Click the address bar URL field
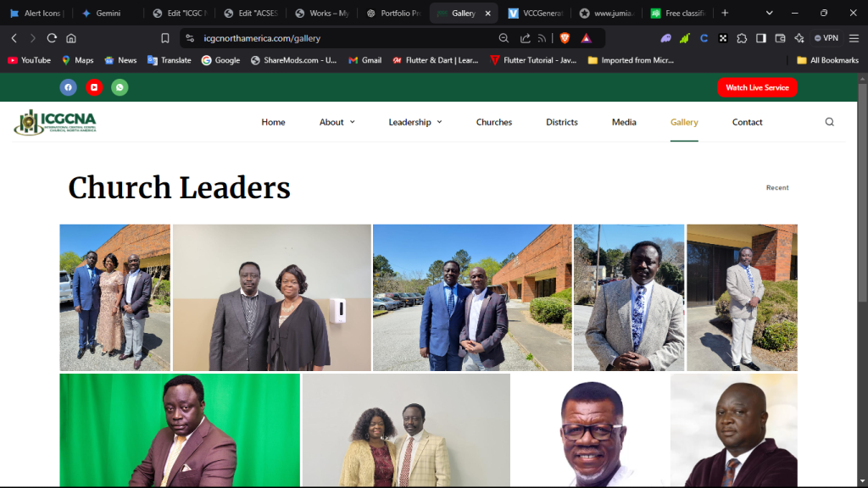The height and width of the screenshot is (488, 868). (x=339, y=38)
